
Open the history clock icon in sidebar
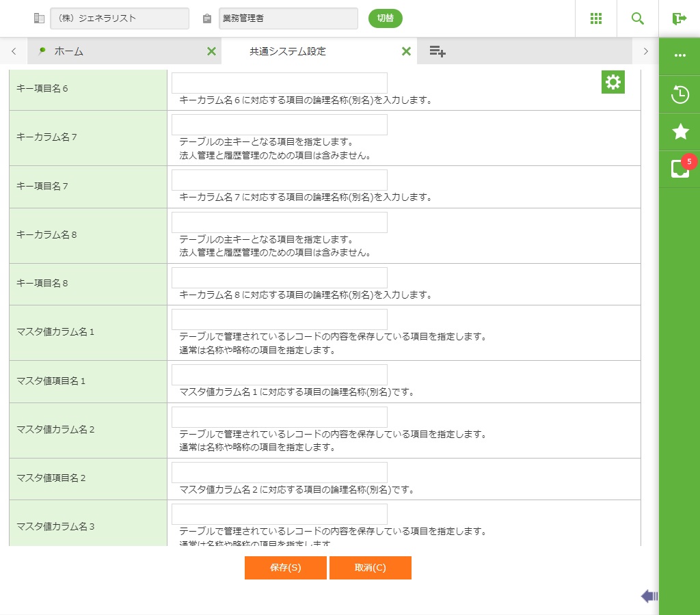679,94
